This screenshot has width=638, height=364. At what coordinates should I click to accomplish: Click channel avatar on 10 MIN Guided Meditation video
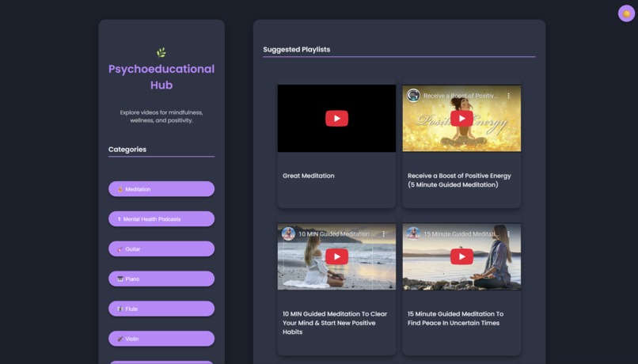[288, 234]
